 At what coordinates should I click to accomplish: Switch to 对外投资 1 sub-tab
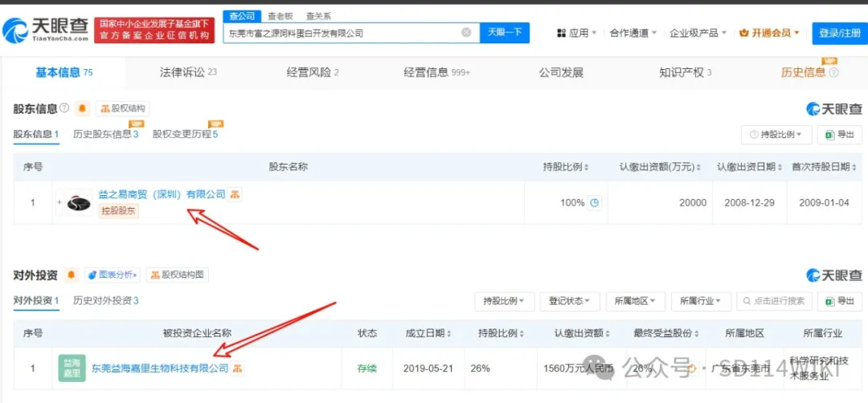[36, 301]
